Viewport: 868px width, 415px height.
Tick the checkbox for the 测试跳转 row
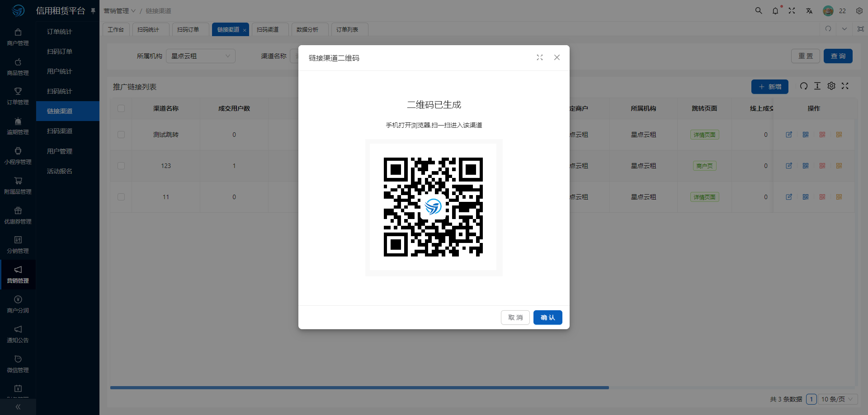click(x=121, y=135)
